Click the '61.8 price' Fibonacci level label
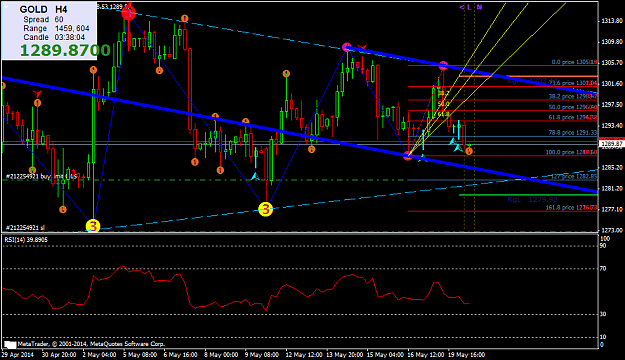The width and height of the screenshot is (625, 360). point(573,118)
